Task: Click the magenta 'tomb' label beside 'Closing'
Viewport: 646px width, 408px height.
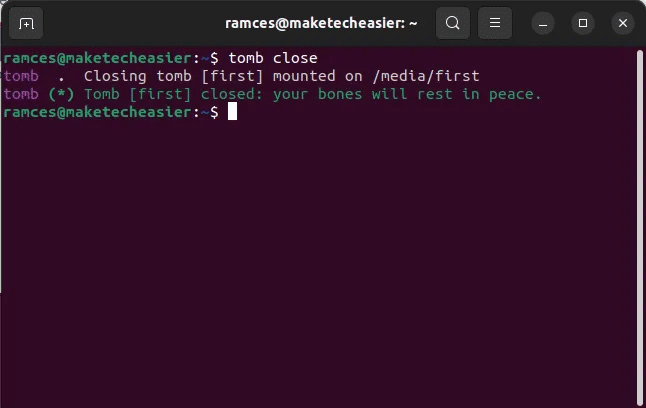Action: 21,76
